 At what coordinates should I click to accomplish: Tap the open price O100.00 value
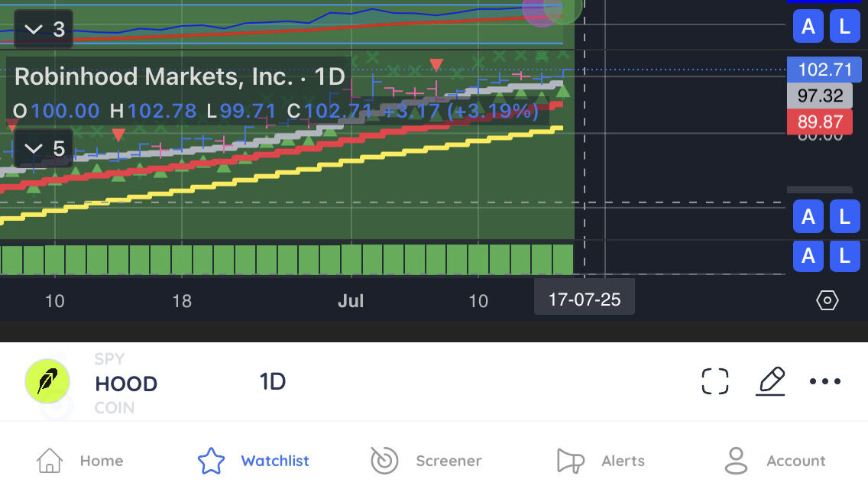[x=56, y=111]
